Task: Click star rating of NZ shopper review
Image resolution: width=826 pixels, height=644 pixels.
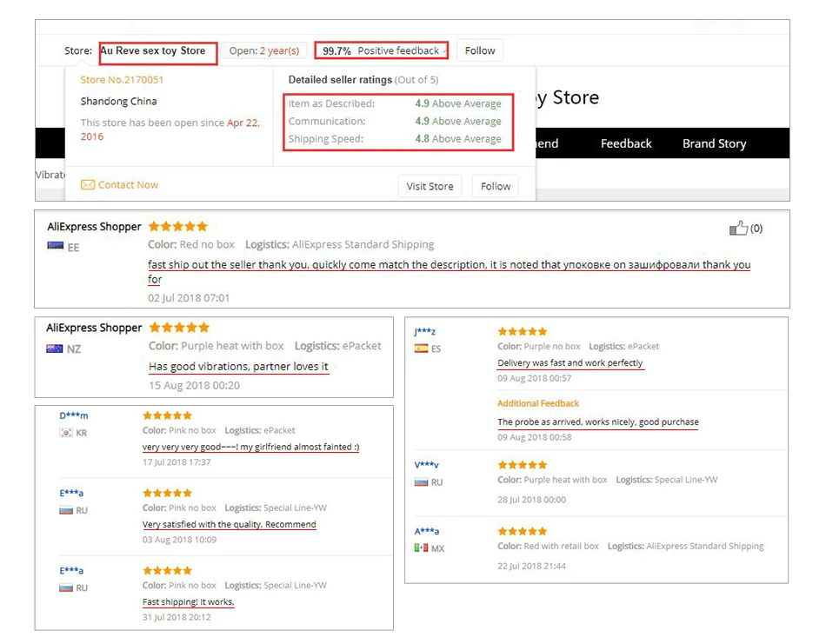Action: click(x=179, y=328)
